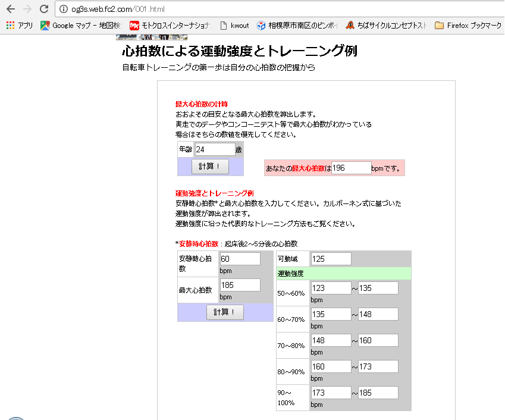Click the heading 心拍数による運動強度とトレーニング例

[240, 51]
